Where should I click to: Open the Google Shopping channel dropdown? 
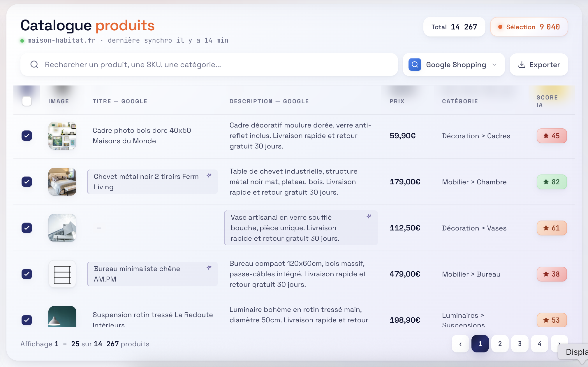click(x=454, y=64)
